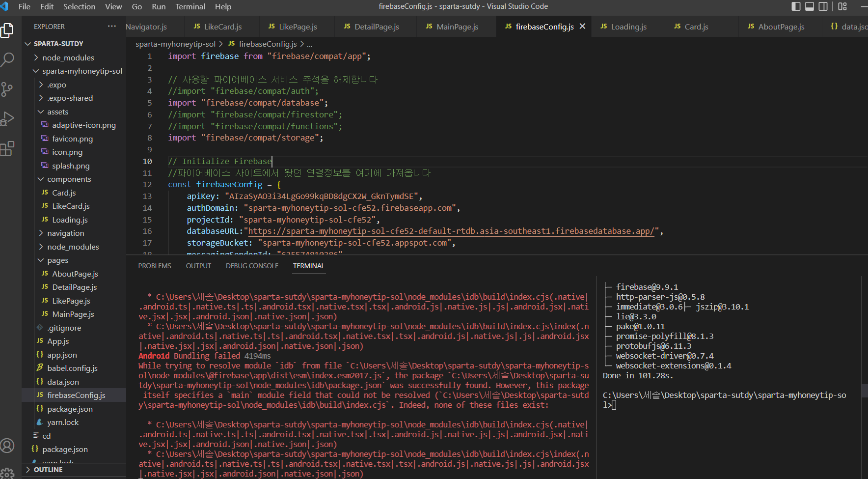
Task: Open the Selection menu
Action: 80,6
